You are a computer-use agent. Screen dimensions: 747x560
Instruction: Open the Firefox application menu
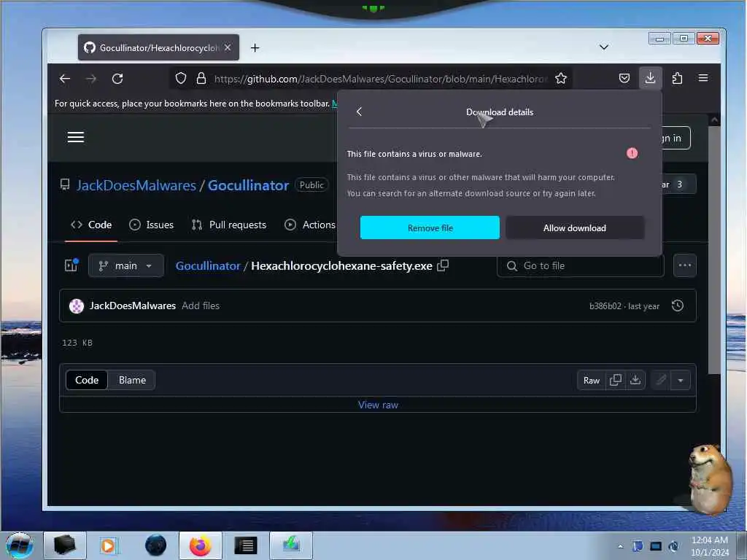[703, 77]
